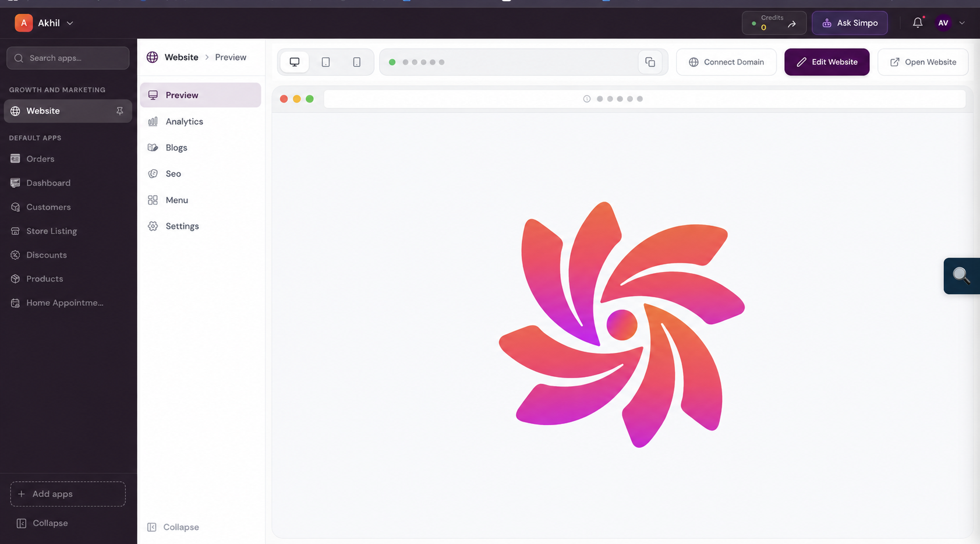Viewport: 980px width, 544px height.
Task: Collapse the Website submenu panel
Action: 173,527
